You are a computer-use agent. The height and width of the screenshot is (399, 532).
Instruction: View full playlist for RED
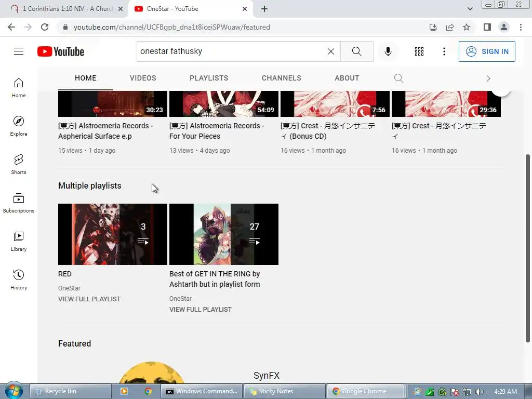(89, 299)
